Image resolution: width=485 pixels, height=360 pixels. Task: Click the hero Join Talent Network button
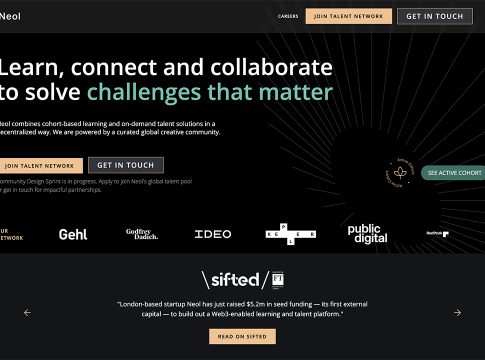click(41, 166)
